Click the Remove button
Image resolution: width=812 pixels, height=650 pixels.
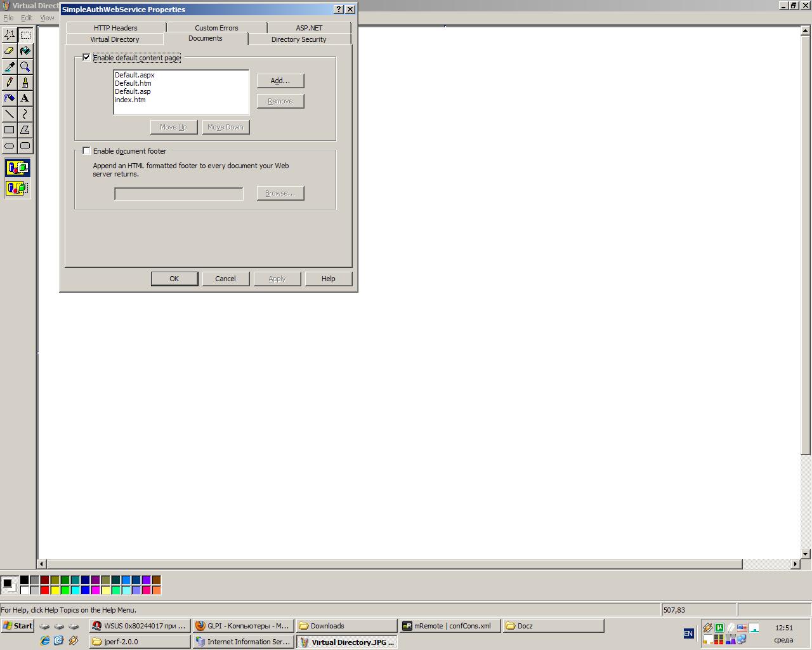tap(280, 101)
